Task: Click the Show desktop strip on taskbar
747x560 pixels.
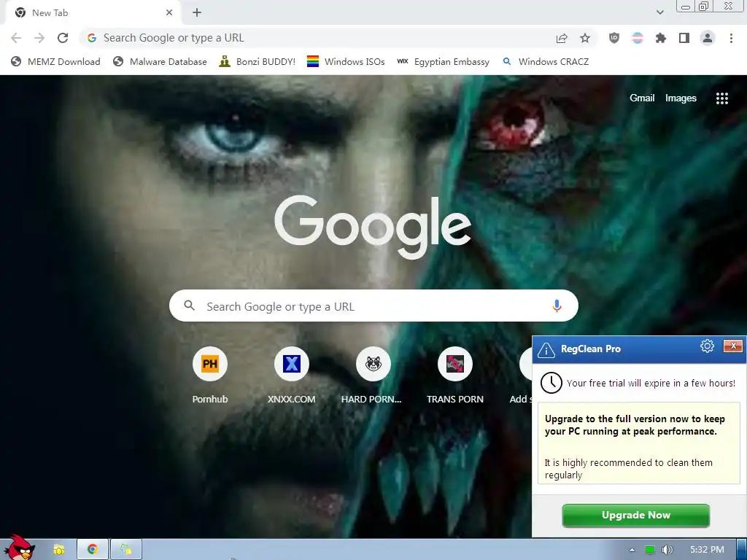Action: [x=742, y=550]
